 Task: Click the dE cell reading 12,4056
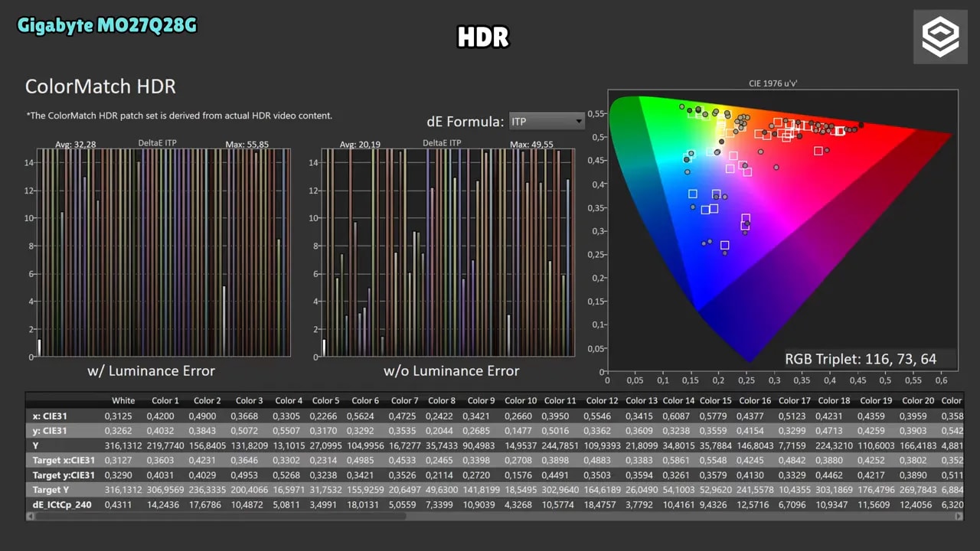point(917,505)
